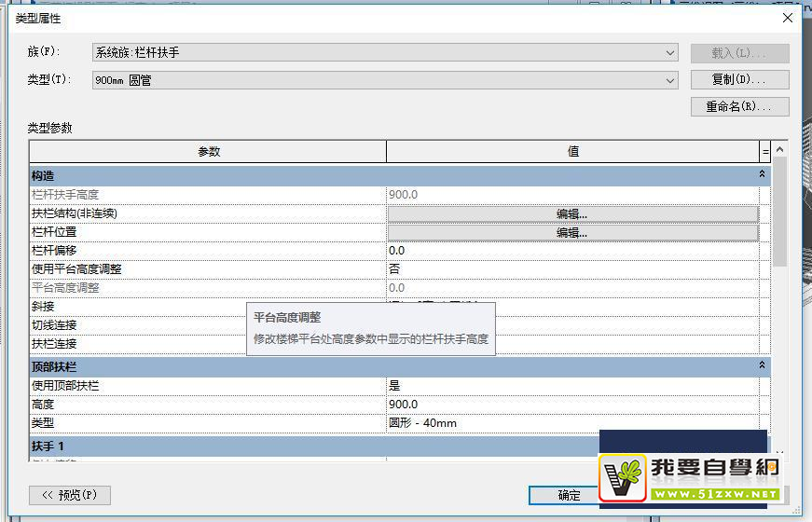Click the 值 column header
This screenshot has height=522, width=812.
click(x=572, y=152)
